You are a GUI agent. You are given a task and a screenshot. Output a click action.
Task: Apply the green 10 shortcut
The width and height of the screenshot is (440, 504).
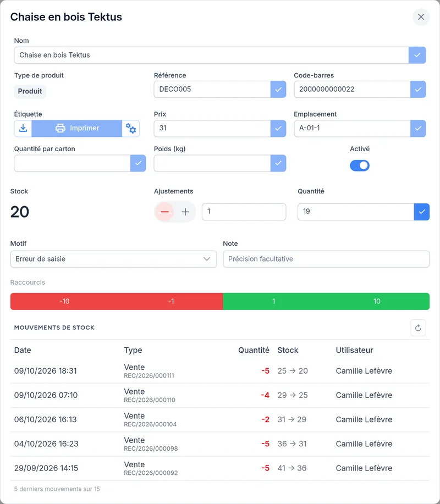(377, 301)
